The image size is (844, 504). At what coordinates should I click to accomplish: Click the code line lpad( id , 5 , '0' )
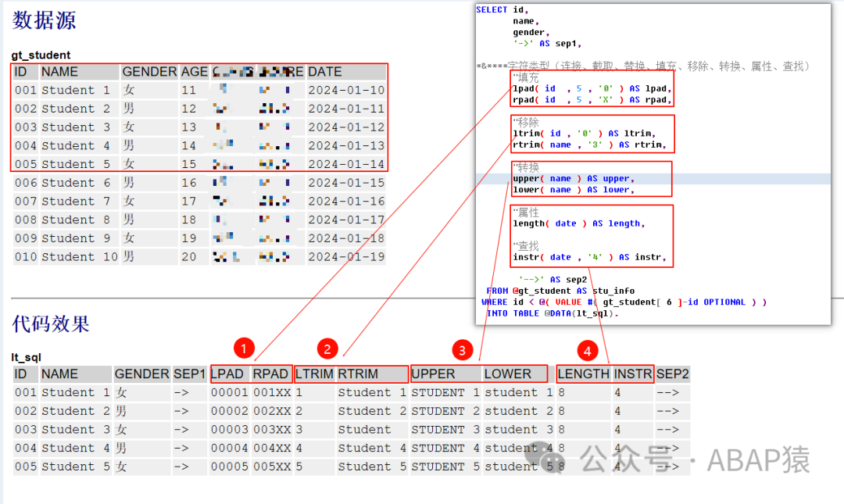click(592, 88)
